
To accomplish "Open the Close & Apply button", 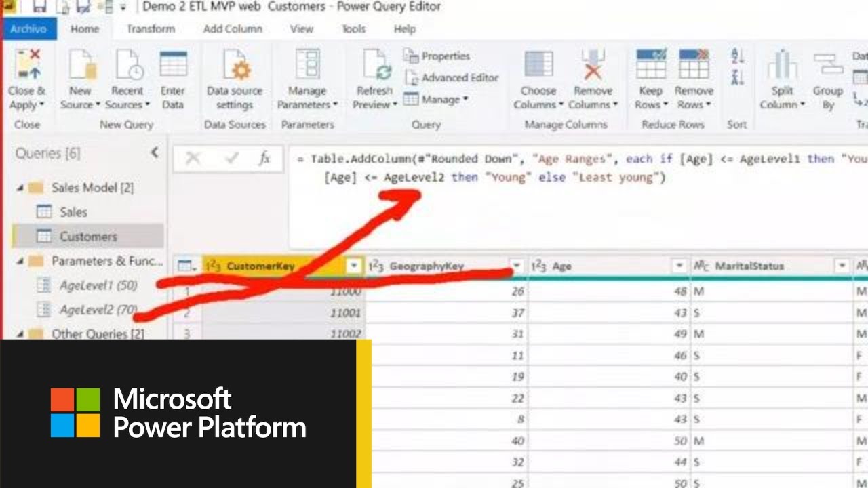I will point(27,80).
